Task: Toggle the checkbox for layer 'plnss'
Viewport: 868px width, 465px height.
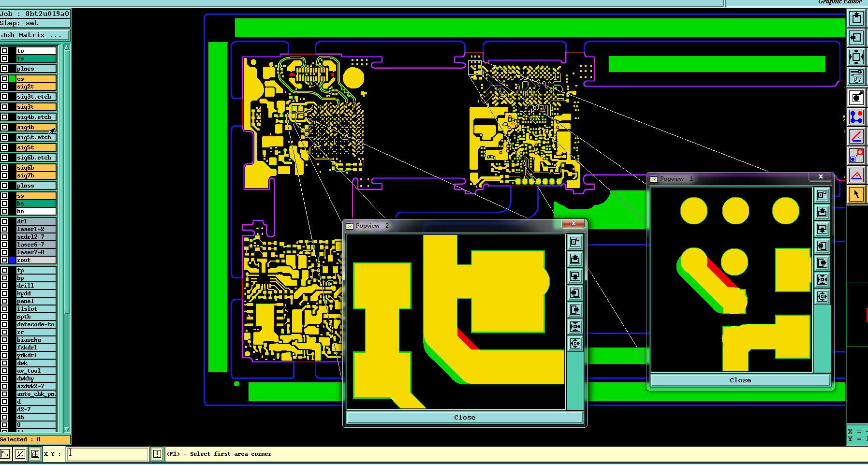Action: 4,186
